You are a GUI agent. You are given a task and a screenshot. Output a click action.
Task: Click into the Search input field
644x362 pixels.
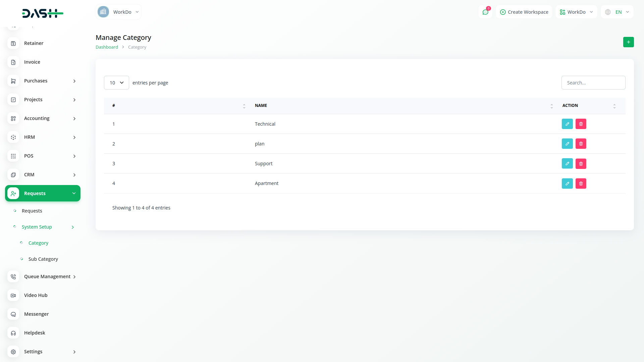[593, 83]
